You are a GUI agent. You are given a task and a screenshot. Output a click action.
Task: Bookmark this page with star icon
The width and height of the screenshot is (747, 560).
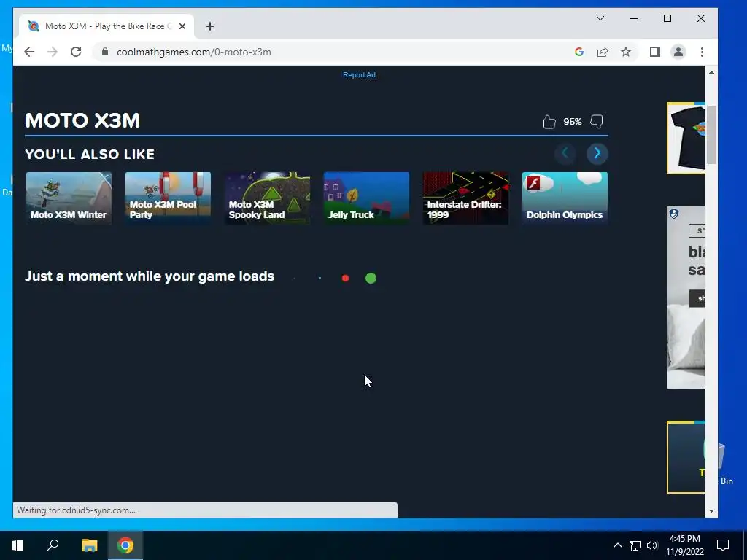pyautogui.click(x=625, y=52)
